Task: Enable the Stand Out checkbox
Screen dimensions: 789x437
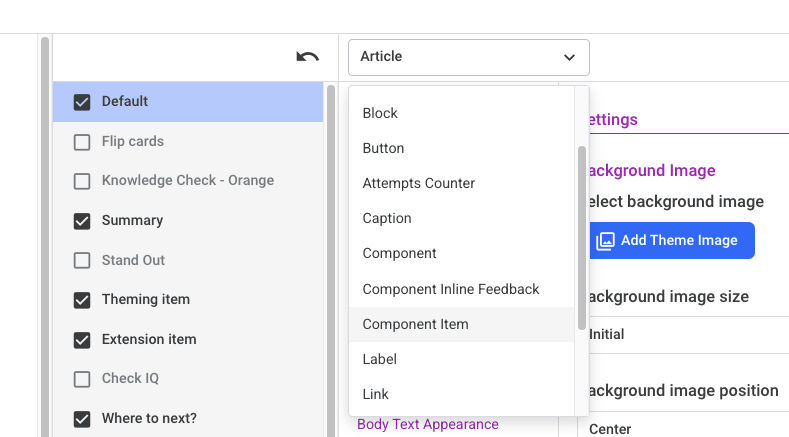Action: tap(82, 260)
